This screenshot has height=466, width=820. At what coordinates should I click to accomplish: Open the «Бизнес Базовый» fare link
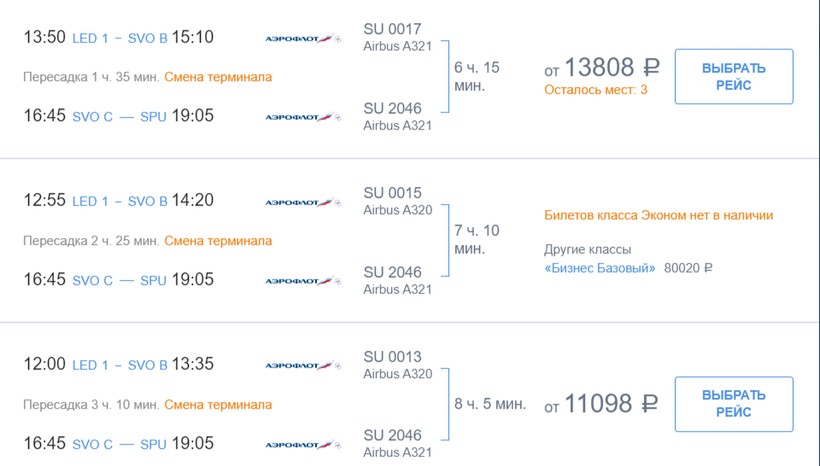[600, 268]
